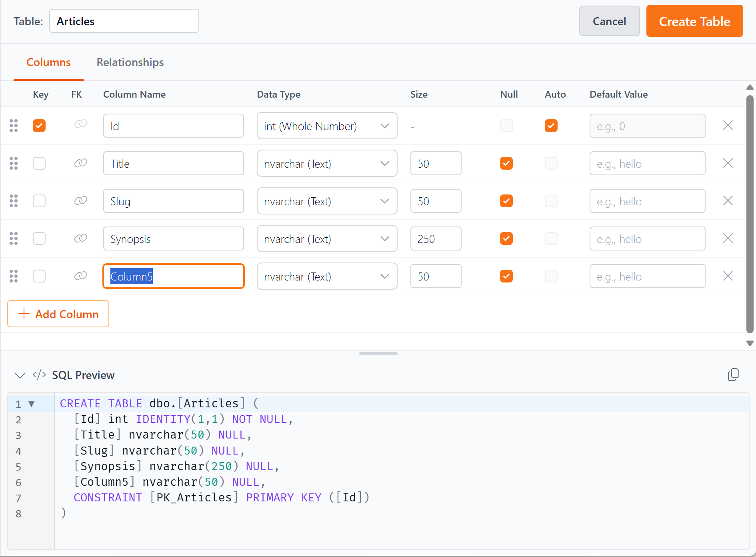Edit the size 250 field for Synopsis
This screenshot has width=756, height=557.
(436, 238)
